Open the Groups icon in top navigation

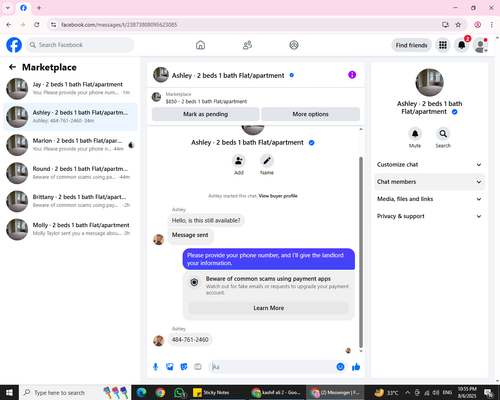point(294,45)
